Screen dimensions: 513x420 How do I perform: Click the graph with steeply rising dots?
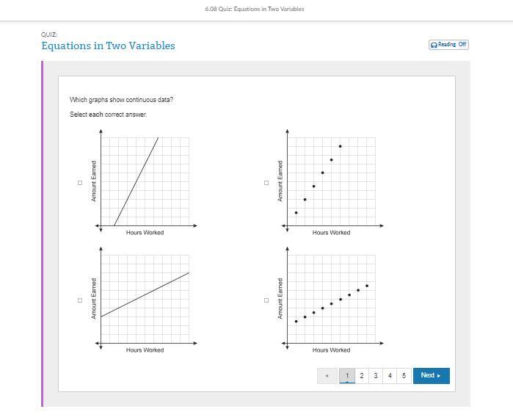(331, 181)
